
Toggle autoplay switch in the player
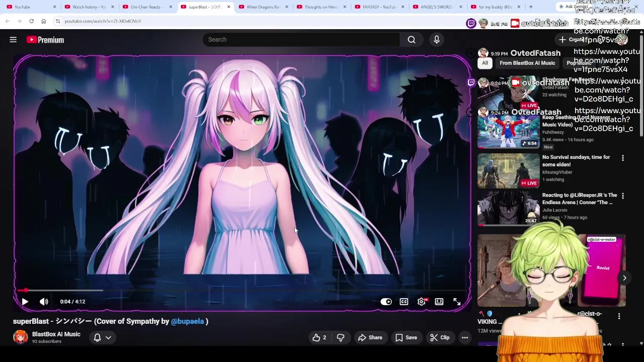[x=386, y=302]
